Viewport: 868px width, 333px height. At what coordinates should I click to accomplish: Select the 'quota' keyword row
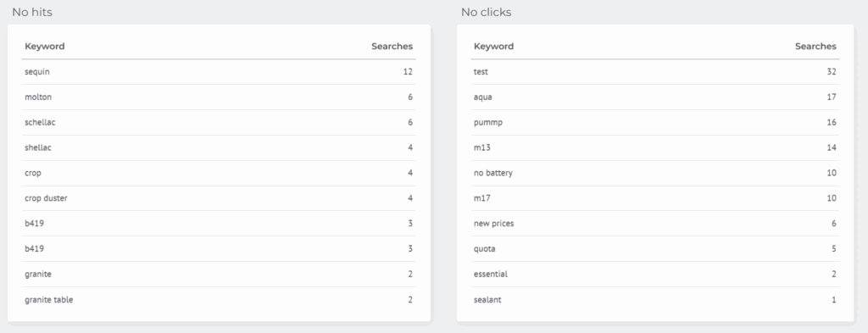[x=655, y=249]
